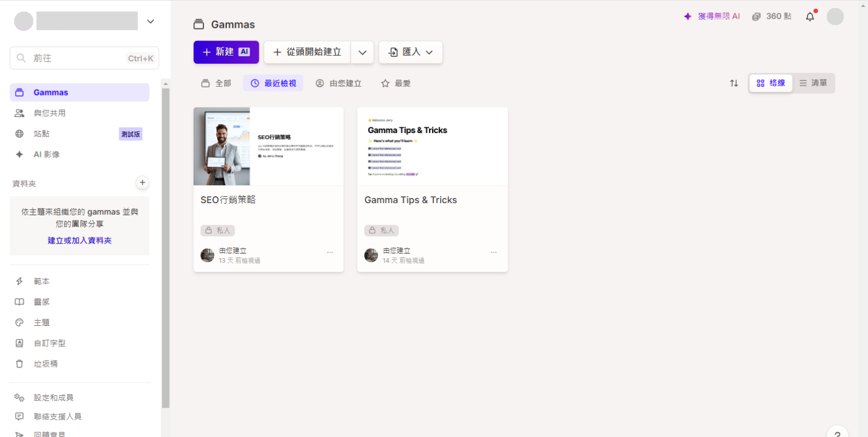Open more options on Gamma Tips card
868x437 pixels.
494,252
